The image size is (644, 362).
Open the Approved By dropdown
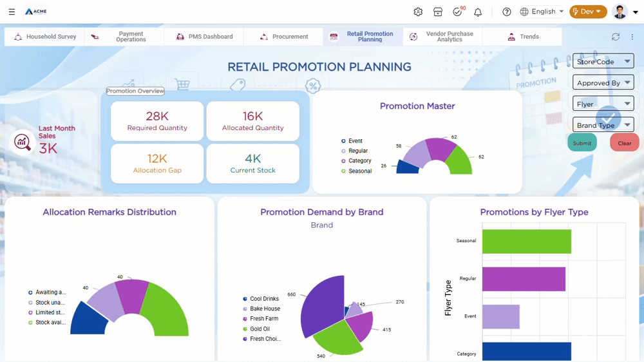point(603,82)
